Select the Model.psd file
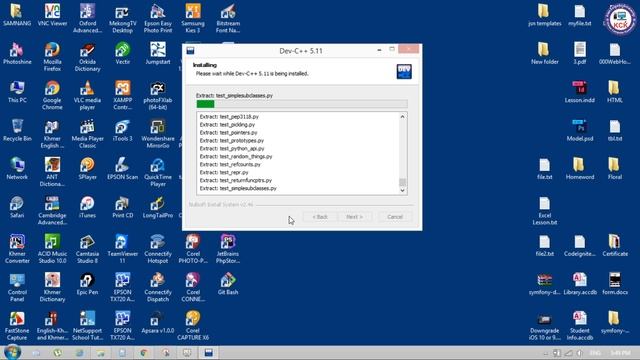The height and width of the screenshot is (360, 640). (580, 130)
